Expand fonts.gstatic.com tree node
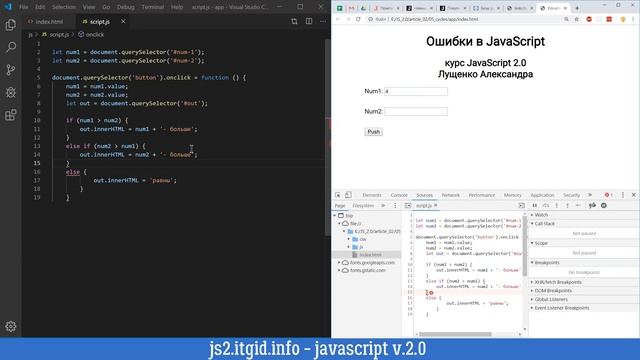The width and height of the screenshot is (640, 360). [x=339, y=270]
